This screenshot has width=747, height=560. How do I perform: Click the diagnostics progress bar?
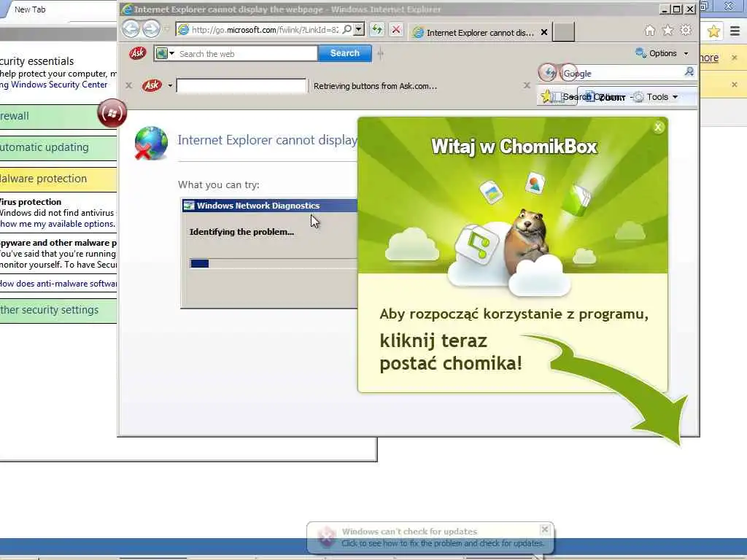tap(274, 264)
